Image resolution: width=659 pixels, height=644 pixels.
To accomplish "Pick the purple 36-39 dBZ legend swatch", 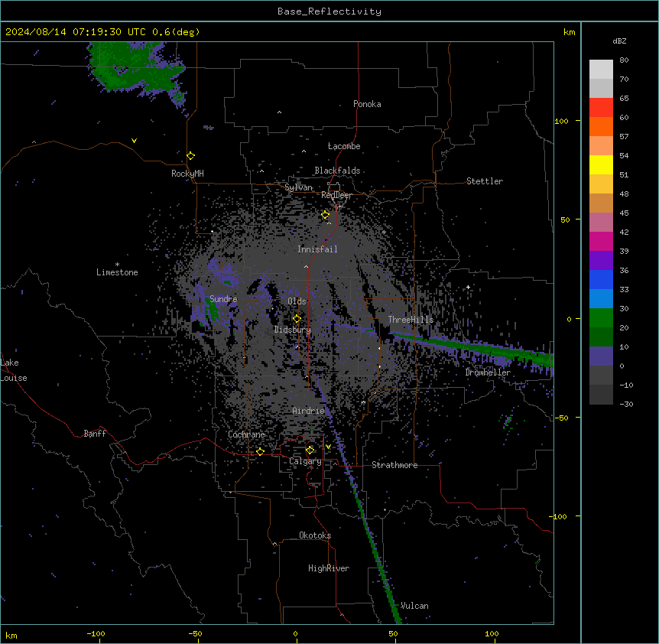I will (x=601, y=260).
